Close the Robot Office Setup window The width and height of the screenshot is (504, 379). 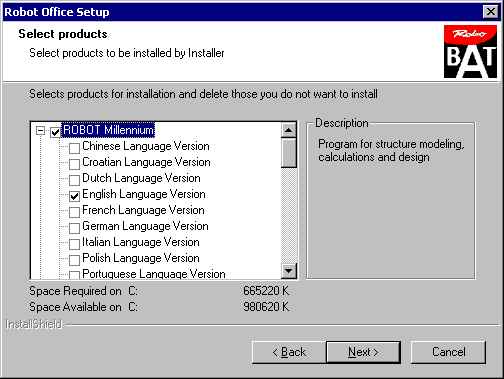point(491,12)
